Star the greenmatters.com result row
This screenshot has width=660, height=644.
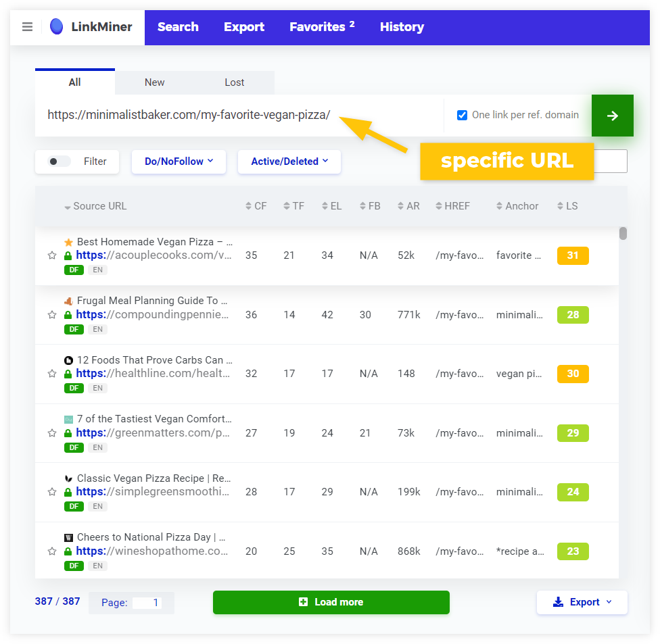tap(52, 433)
